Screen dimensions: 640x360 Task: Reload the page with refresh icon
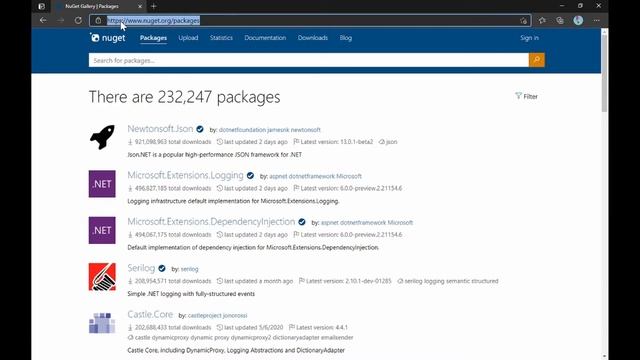pos(78,20)
